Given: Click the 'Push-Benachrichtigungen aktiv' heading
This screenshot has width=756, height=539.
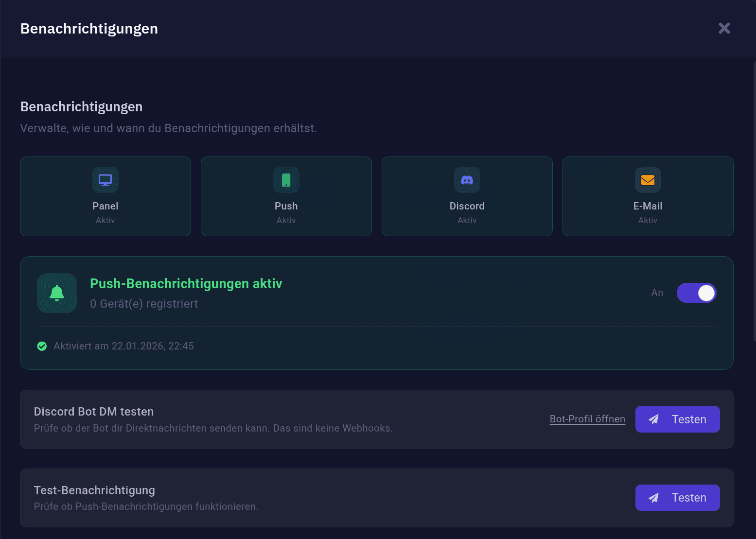Looking at the screenshot, I should point(186,284).
